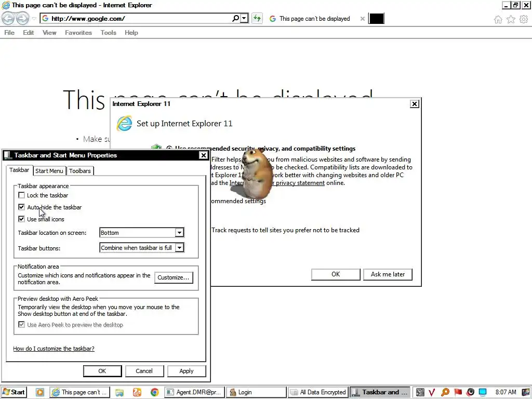Image resolution: width=532 pixels, height=399 pixels.
Task: Open the IE Tools gear icon
Action: (524, 19)
